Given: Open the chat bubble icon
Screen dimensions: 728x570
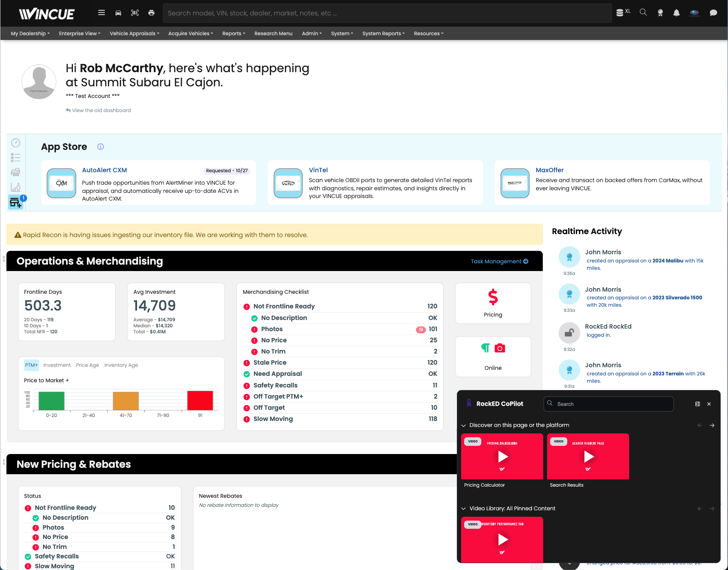Looking at the screenshot, I should [713, 13].
